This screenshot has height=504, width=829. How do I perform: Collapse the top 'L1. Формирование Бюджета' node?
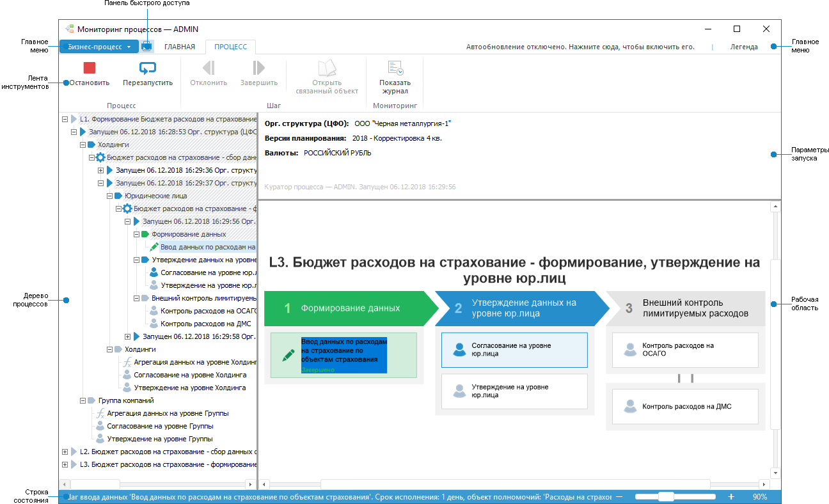pos(65,119)
